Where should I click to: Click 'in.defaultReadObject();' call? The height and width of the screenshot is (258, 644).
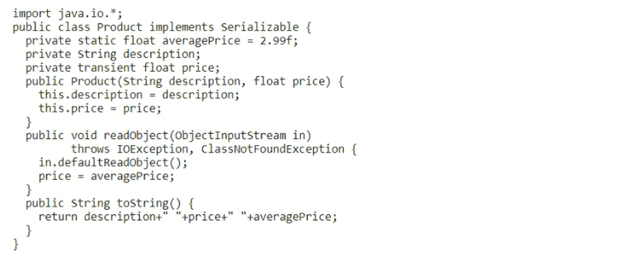pos(113,163)
